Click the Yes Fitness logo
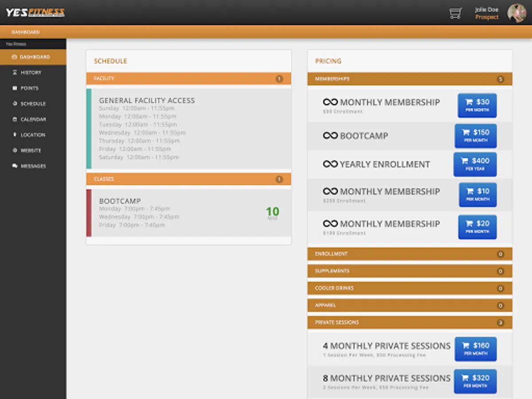Image resolution: width=532 pixels, height=399 pixels. pyautogui.click(x=35, y=12)
